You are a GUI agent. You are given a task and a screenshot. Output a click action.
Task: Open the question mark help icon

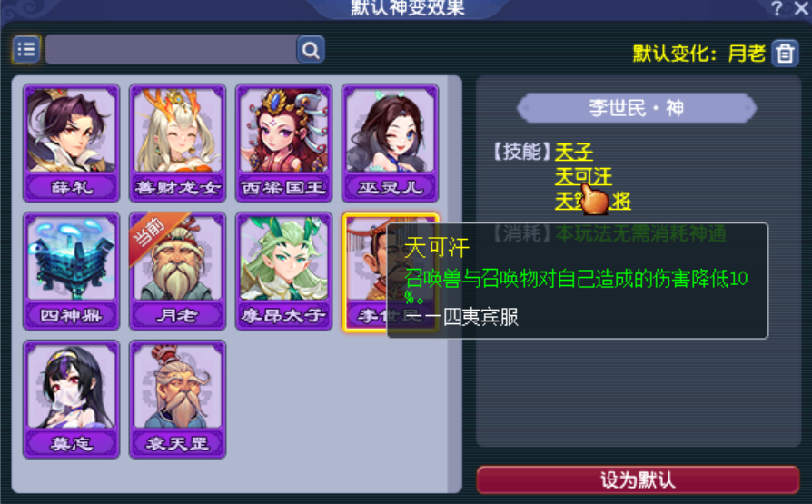777,8
